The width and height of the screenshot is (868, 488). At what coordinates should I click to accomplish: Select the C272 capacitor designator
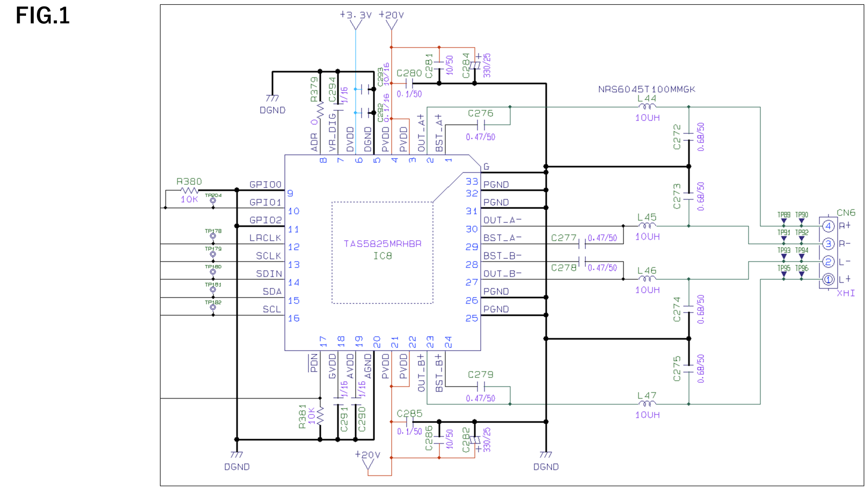click(676, 137)
